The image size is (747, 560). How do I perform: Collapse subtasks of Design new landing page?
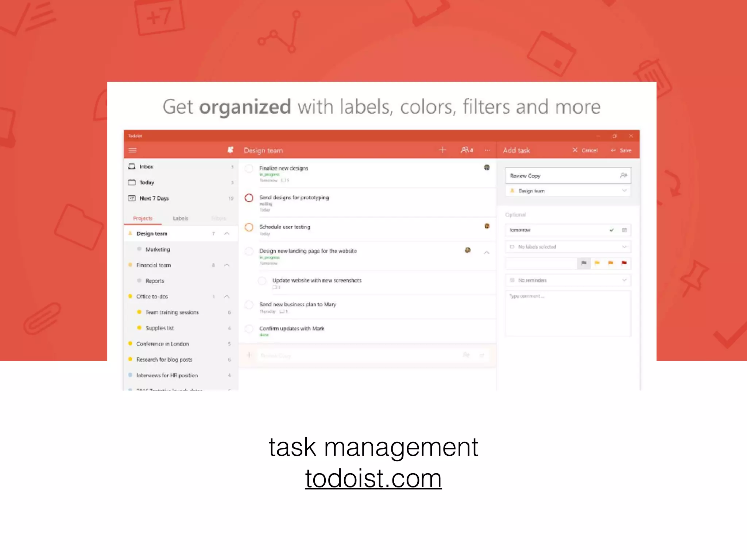pos(487,252)
